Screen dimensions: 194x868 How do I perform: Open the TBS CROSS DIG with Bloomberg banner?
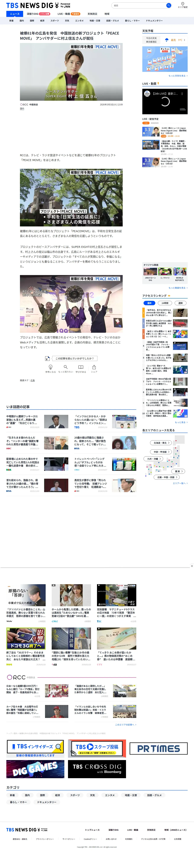point(97,769)
